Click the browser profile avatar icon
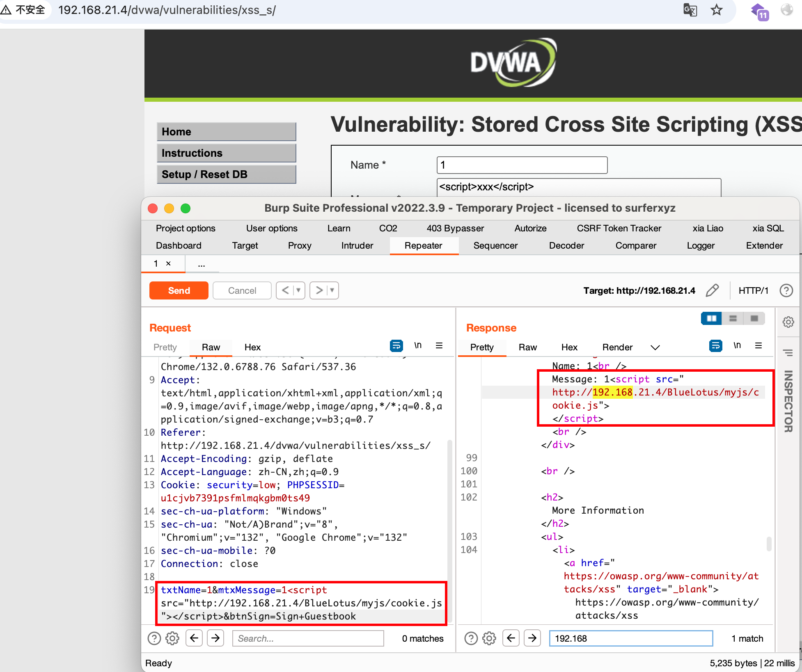The height and width of the screenshot is (672, 802). tap(787, 10)
